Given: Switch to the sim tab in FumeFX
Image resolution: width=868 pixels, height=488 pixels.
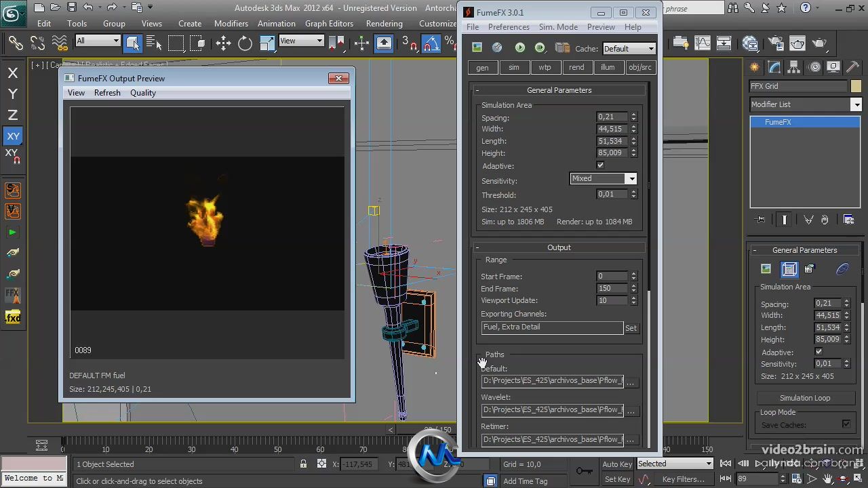Looking at the screenshot, I should pos(514,67).
